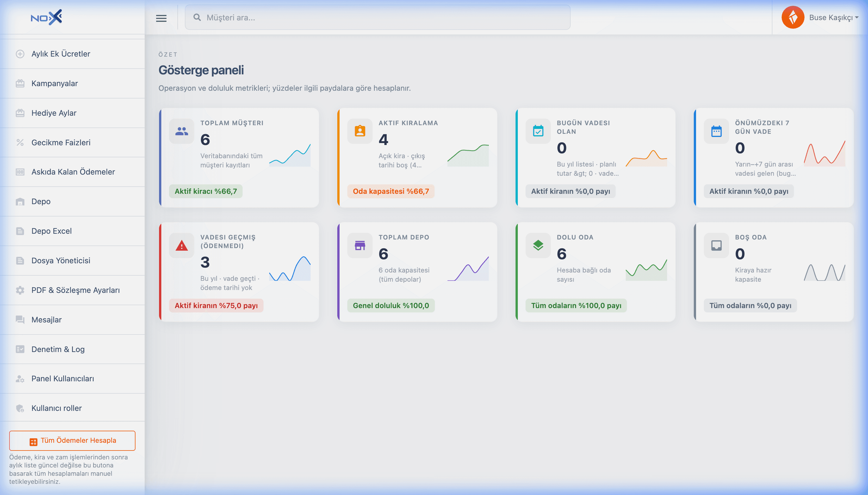Screen dimensions: 868x495
Task: Click the Tüm odaların %0,0 payı badge
Action: tap(750, 305)
